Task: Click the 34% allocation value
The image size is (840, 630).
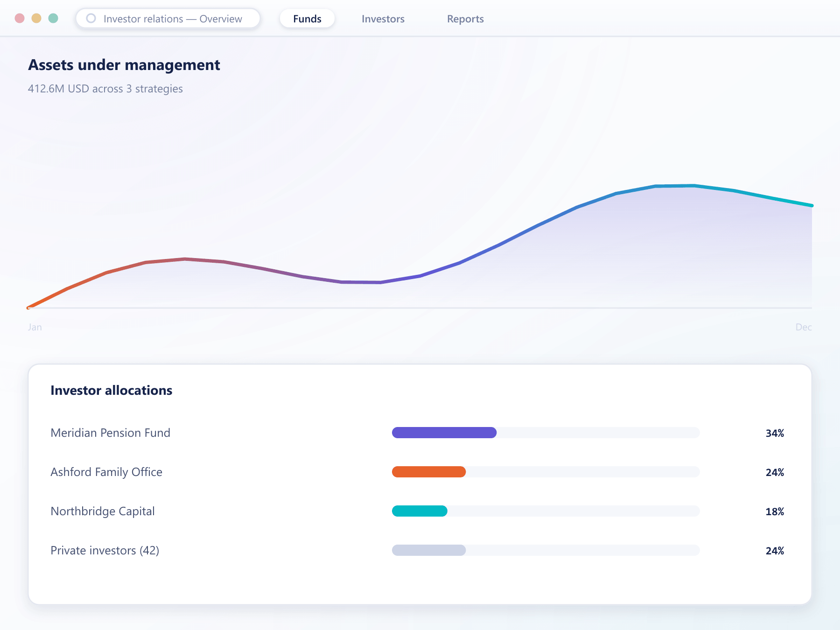Action: [775, 433]
